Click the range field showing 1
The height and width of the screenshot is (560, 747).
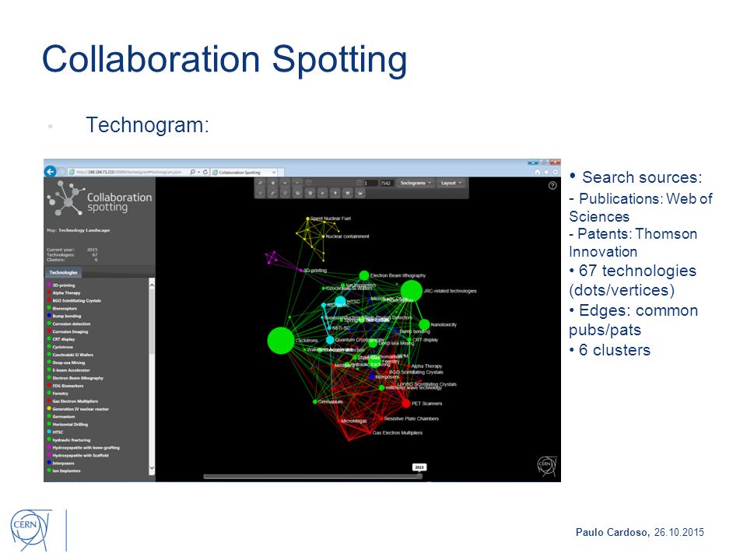coord(370,183)
